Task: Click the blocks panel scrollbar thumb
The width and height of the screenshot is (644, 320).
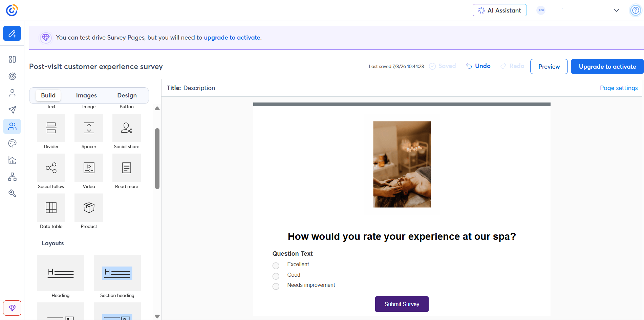Action: pyautogui.click(x=157, y=158)
